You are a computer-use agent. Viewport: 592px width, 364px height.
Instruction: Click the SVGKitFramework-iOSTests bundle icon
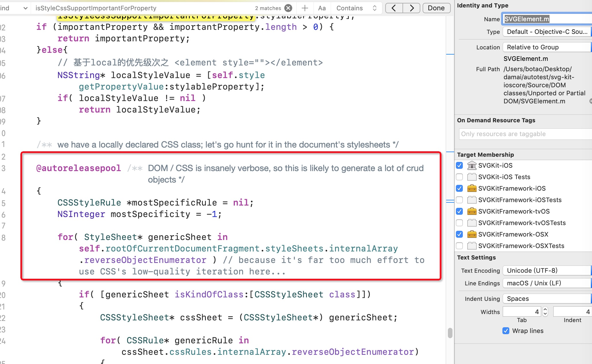pyautogui.click(x=472, y=200)
